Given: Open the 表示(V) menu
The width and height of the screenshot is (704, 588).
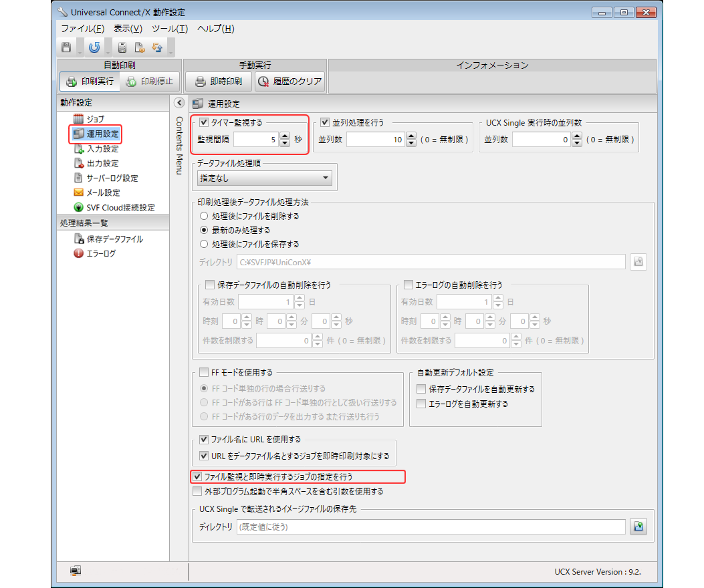Looking at the screenshot, I should coord(128,29).
